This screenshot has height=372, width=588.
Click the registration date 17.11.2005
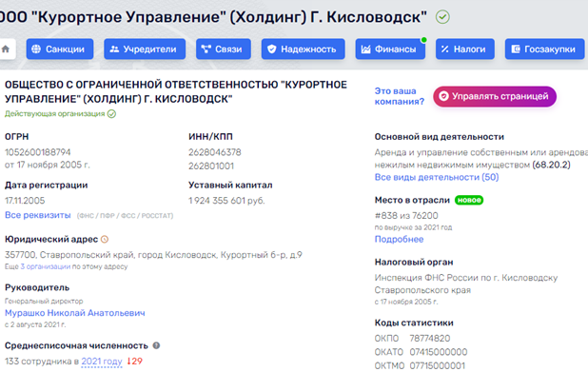pyautogui.click(x=25, y=201)
